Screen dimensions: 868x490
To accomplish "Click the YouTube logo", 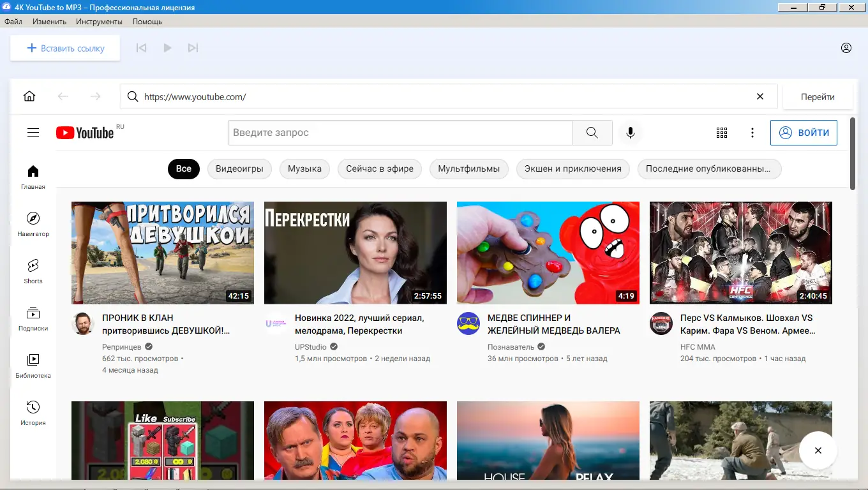I will (85, 133).
